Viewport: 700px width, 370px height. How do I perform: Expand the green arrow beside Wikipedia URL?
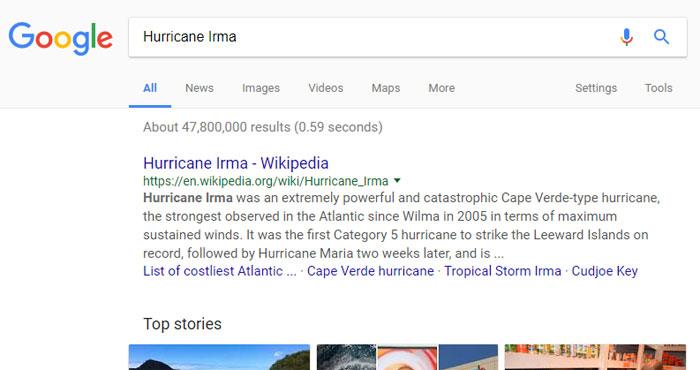click(397, 181)
